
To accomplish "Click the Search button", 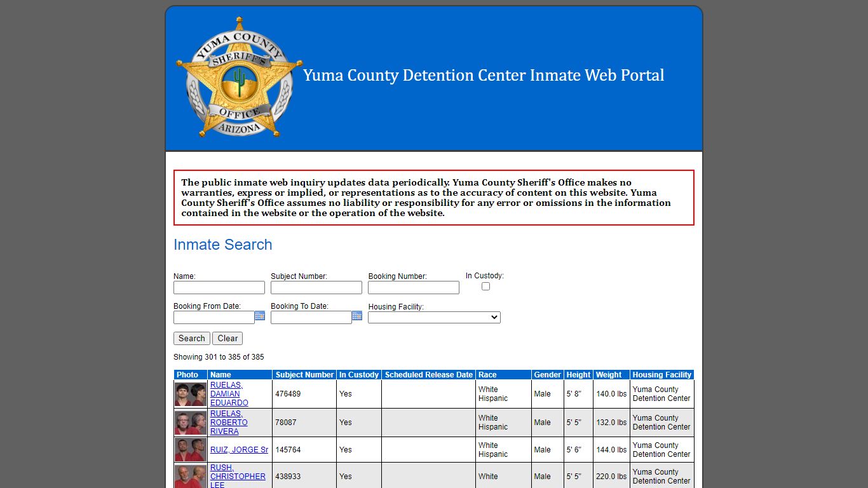I will click(x=192, y=339).
